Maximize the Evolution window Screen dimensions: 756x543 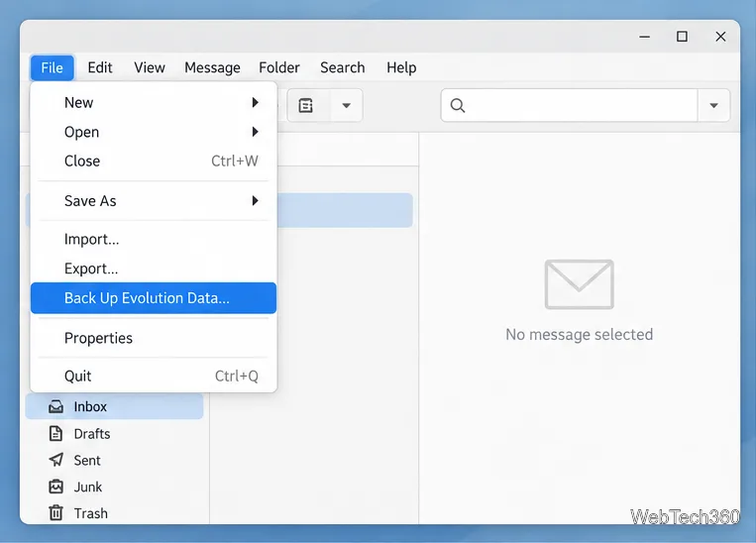click(x=682, y=37)
